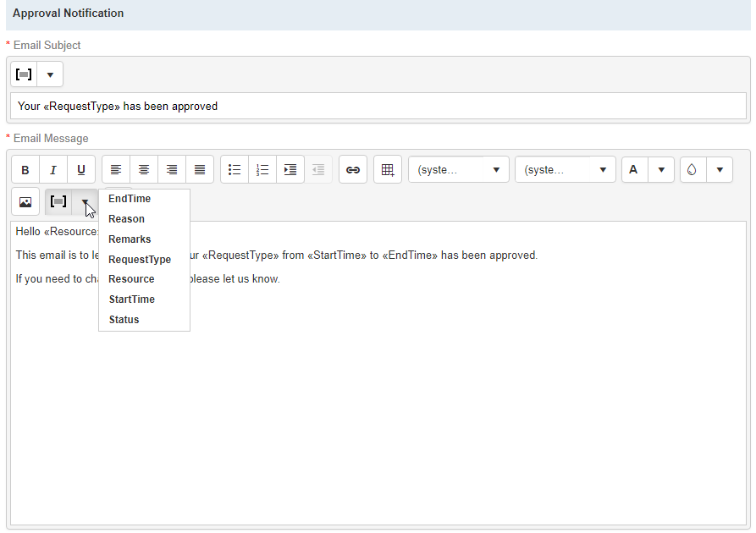Image resolution: width=756 pixels, height=533 pixels.
Task: Select StartTime from the merge field list
Action: click(x=132, y=299)
